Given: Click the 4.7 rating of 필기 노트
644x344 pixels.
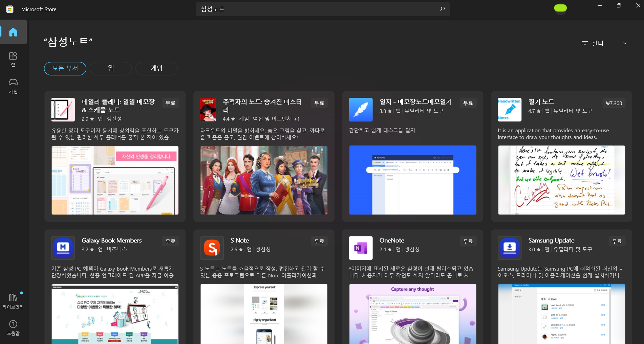Looking at the screenshot, I should pos(534,111).
